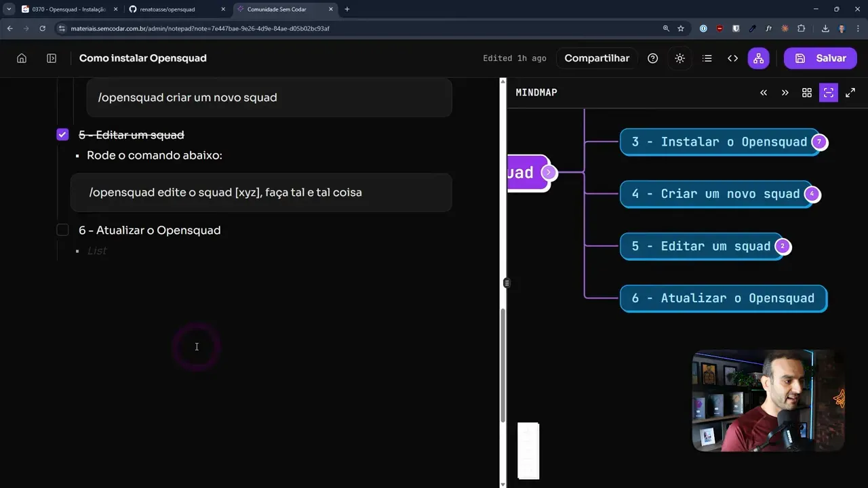This screenshot has width=868, height=488.
Task: Uncheck the '5 - Editar um squad' checkbox
Action: [x=62, y=135]
